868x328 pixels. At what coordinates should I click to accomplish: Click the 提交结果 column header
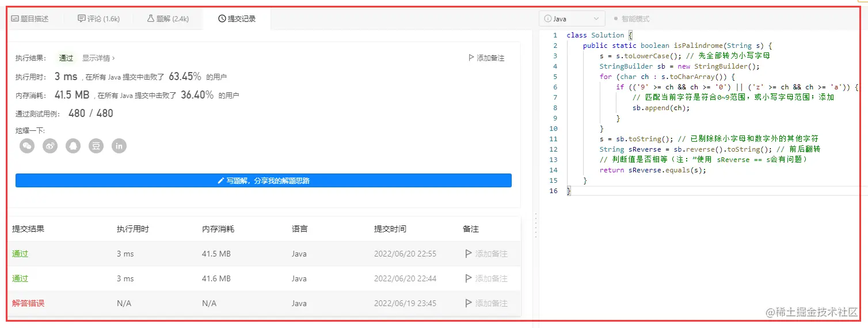click(x=28, y=229)
